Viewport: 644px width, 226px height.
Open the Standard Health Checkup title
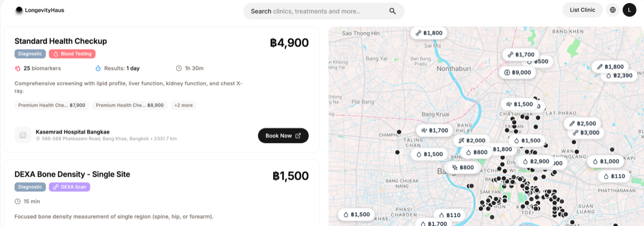[61, 41]
